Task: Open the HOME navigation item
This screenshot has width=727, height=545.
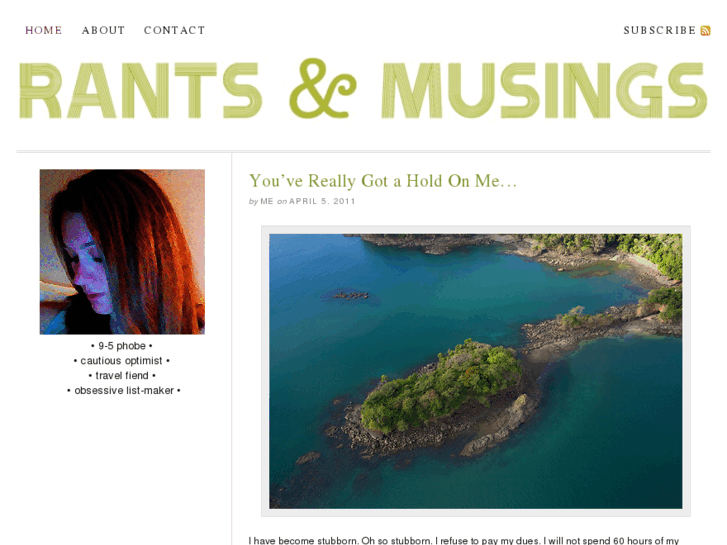Action: (44, 30)
